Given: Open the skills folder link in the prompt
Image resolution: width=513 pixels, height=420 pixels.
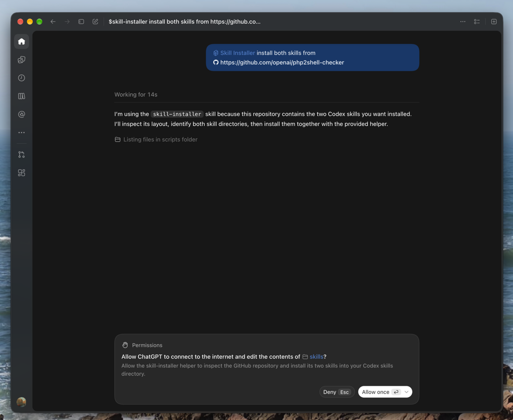Looking at the screenshot, I should (x=317, y=356).
